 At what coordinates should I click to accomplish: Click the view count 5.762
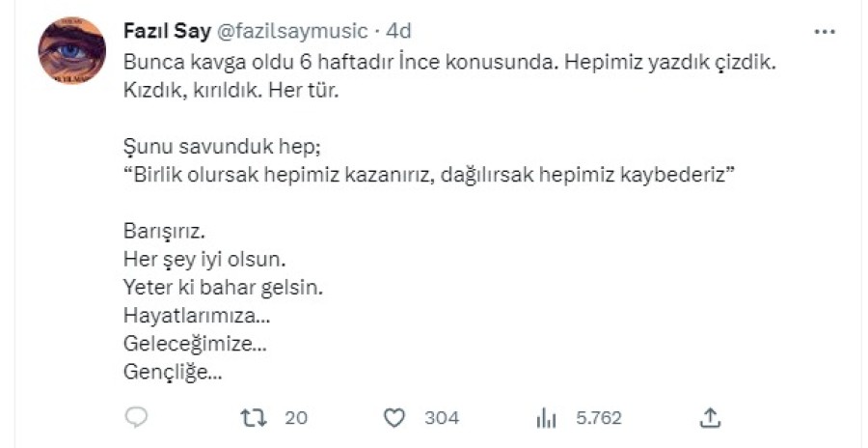point(599,418)
